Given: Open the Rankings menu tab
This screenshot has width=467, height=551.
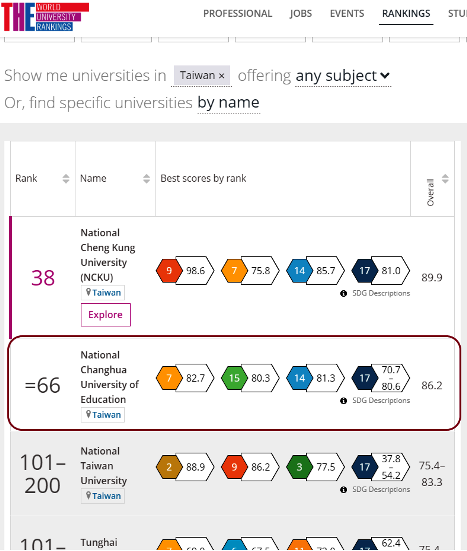Looking at the screenshot, I should click(x=406, y=14).
